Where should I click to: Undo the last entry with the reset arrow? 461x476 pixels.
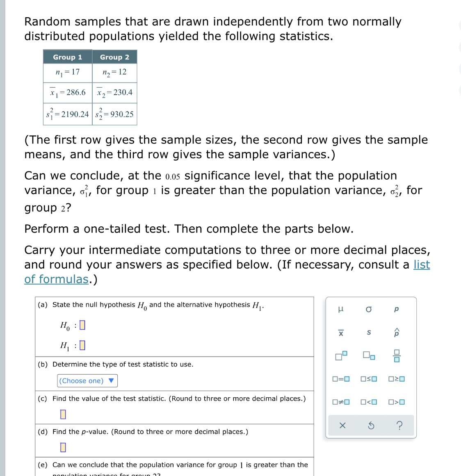click(x=371, y=425)
